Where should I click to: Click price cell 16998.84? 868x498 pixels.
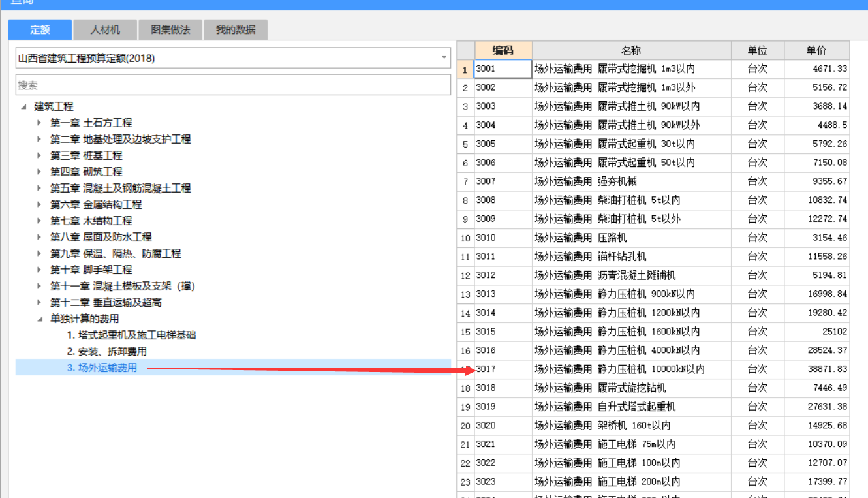[816, 294]
